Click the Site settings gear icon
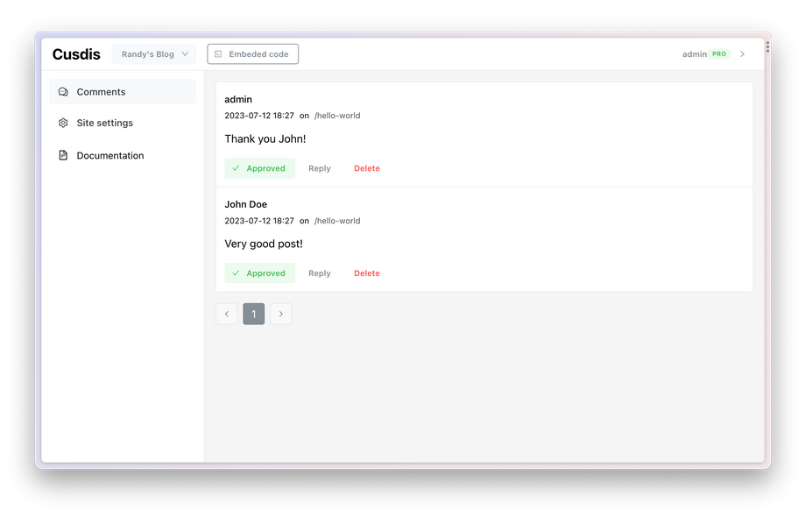 point(63,124)
